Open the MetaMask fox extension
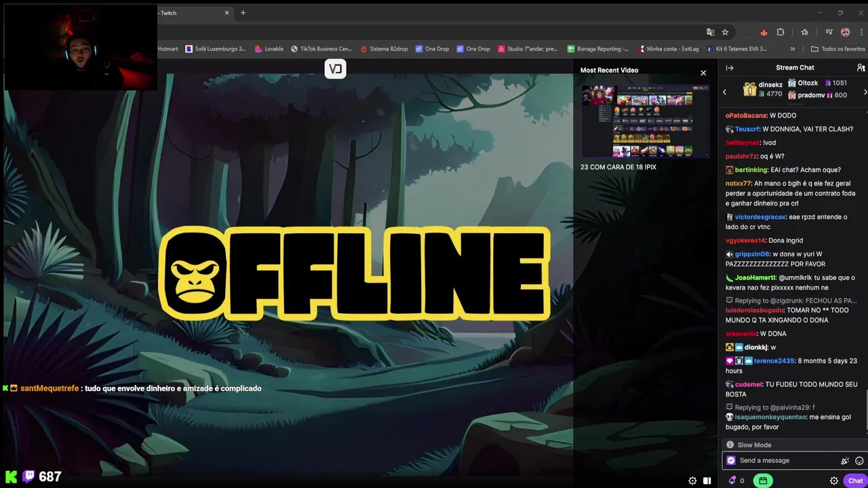This screenshot has height=488, width=868. 764,32
